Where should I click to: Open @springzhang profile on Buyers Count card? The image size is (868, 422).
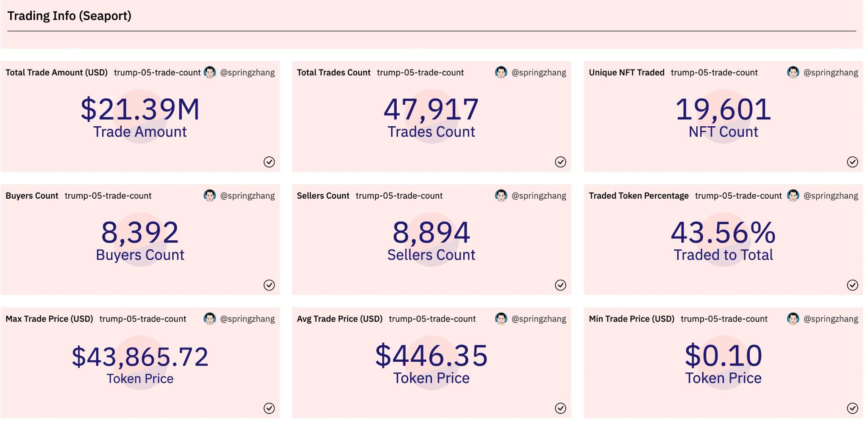coord(248,196)
